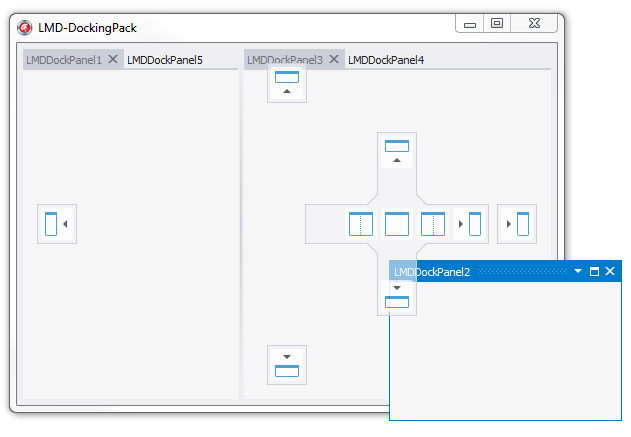Click the LMDDockPanel2 title bar caption
Viewport: 631px width, 437px height.
tap(432, 272)
